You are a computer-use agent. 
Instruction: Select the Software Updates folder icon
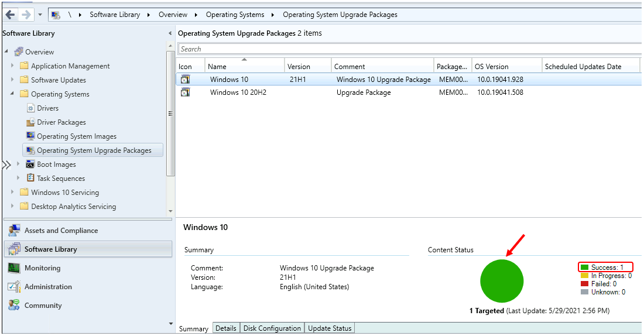click(x=24, y=80)
